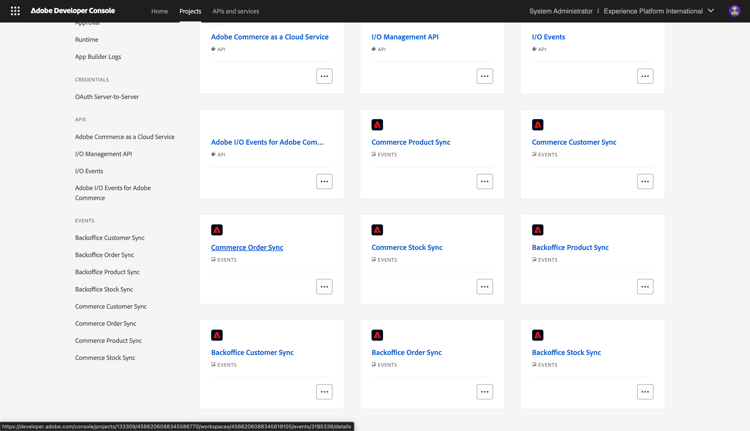Click Adobe logo icon on Backoffice Order Sync card

[x=377, y=335]
